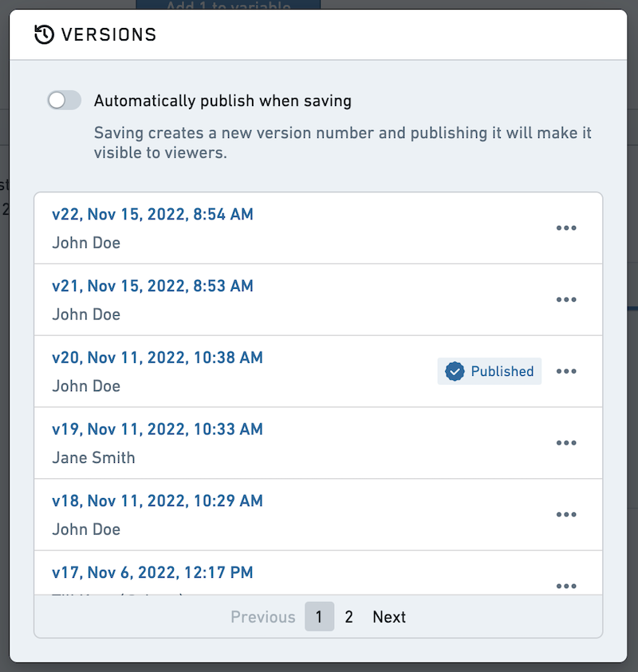Select published version v20 Nov 11 link
The image size is (638, 672).
157,358
